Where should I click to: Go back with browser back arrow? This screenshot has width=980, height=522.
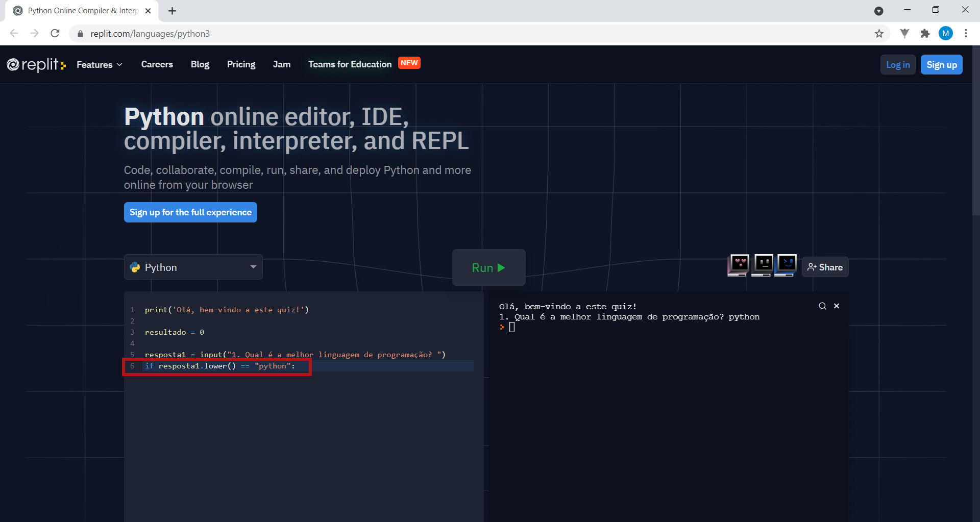tap(14, 34)
